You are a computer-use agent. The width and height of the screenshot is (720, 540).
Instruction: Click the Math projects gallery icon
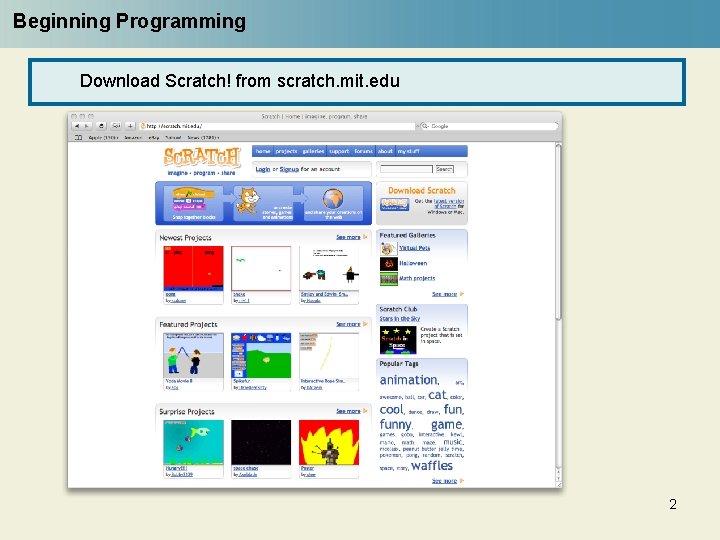(x=388, y=279)
